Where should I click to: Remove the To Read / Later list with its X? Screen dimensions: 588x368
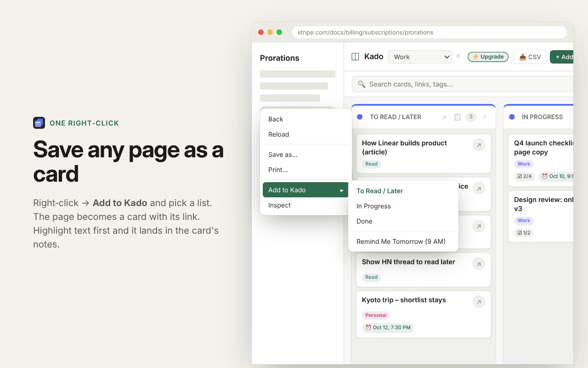pos(484,117)
